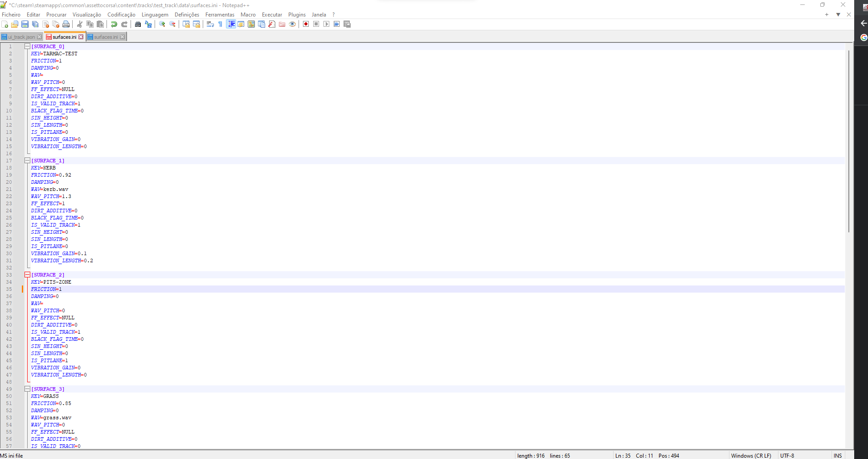Open the Document List panel
The image size is (868, 459).
click(262, 24)
